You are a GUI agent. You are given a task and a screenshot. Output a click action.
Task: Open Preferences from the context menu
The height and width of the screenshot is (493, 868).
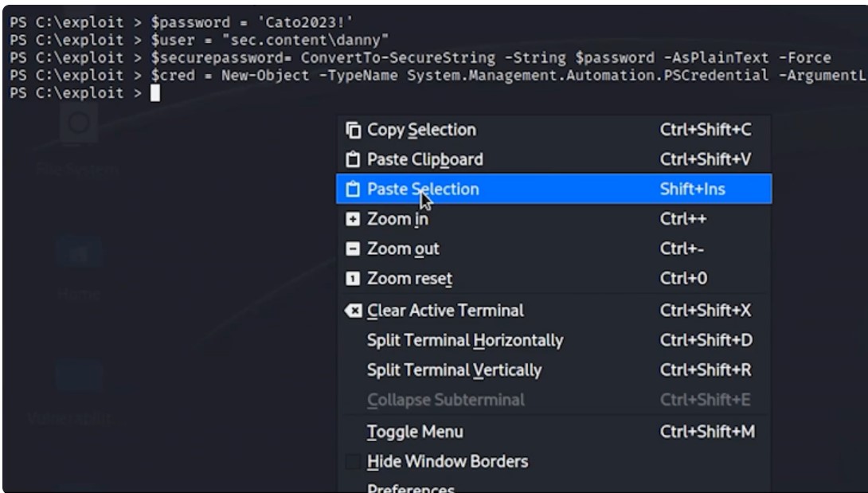[x=410, y=488]
